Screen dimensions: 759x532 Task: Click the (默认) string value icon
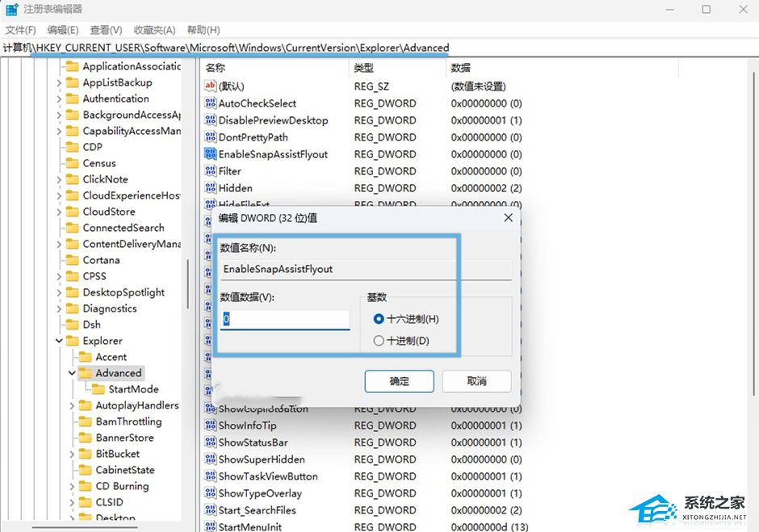[210, 86]
